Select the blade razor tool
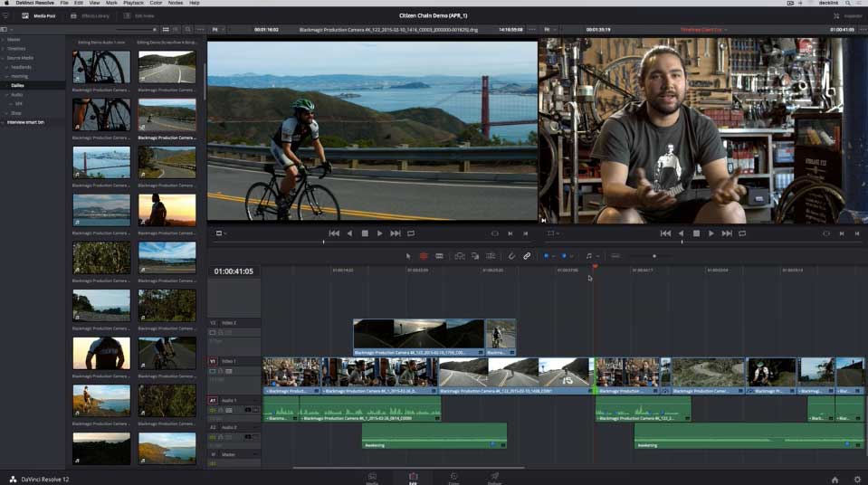 click(439, 256)
